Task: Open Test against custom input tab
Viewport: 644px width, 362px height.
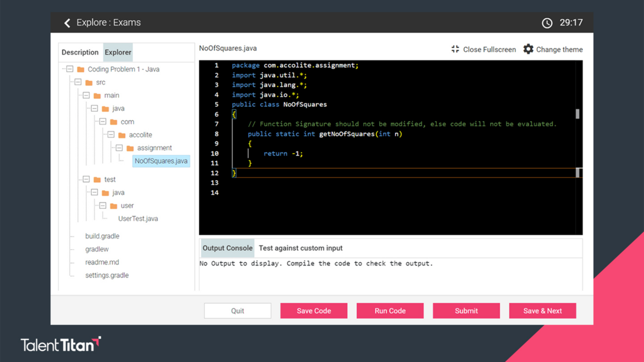Action: pos(301,248)
